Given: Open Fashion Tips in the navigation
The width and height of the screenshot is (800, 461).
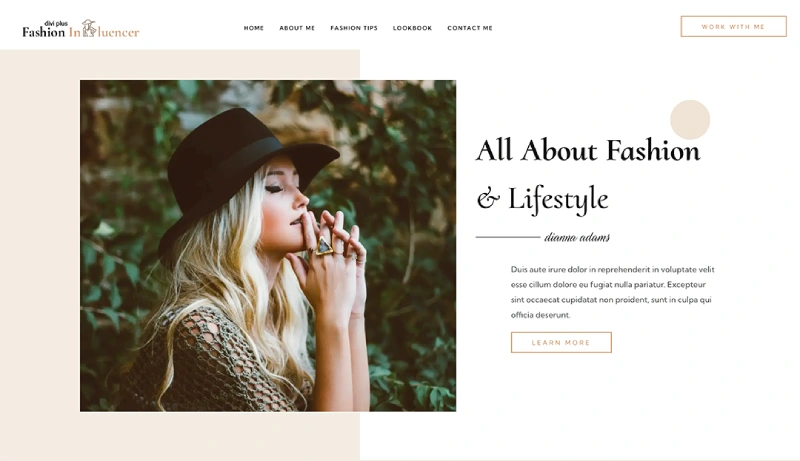Looking at the screenshot, I should pyautogui.click(x=354, y=28).
